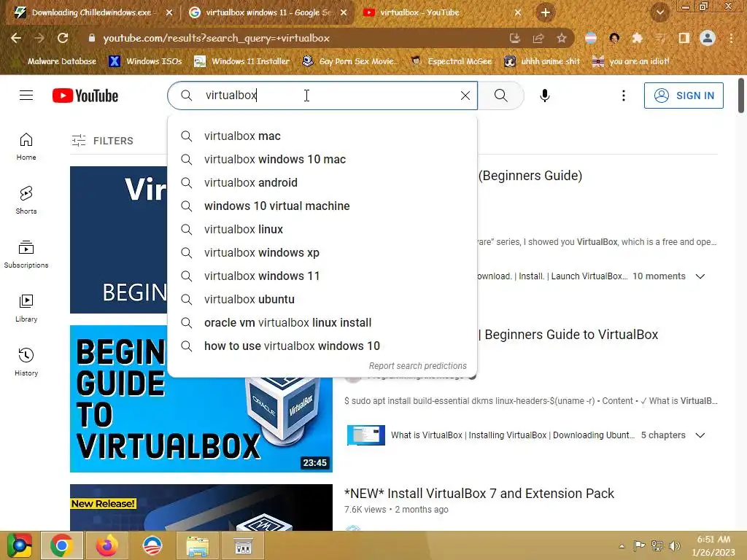Open File Explorer from the taskbar
747x560 pixels.
pos(197,545)
